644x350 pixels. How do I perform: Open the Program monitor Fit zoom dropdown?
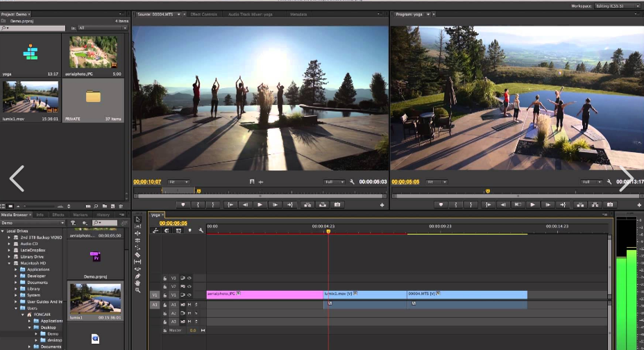438,182
